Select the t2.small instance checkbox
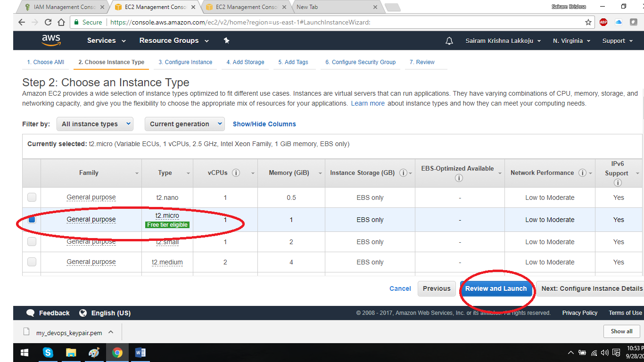This screenshot has width=644, height=362. pyautogui.click(x=32, y=242)
